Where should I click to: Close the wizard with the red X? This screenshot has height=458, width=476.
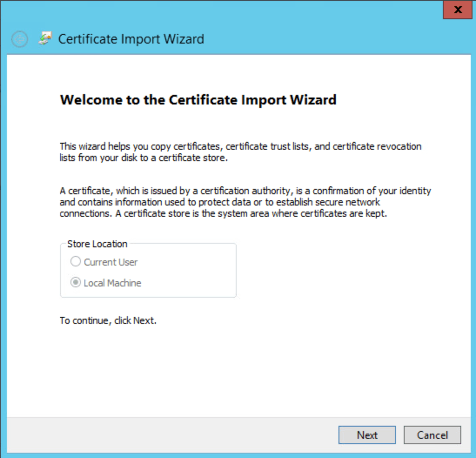pos(458,10)
